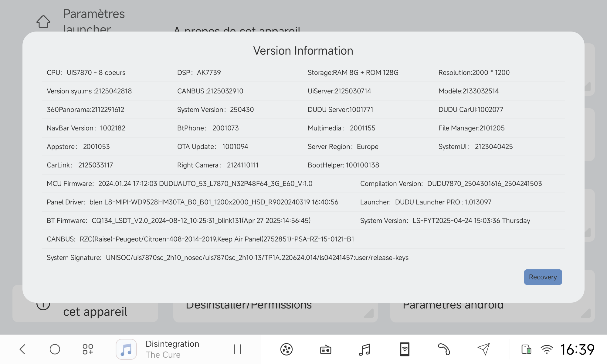Open the app grid icon in navbar

[x=88, y=349]
